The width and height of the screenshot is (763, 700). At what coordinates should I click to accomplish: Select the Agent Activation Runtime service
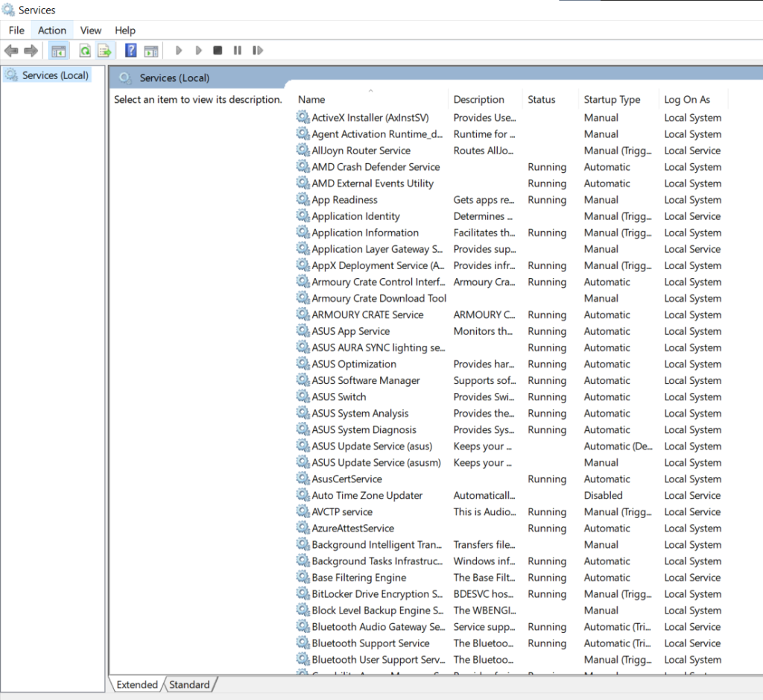[510, 134]
